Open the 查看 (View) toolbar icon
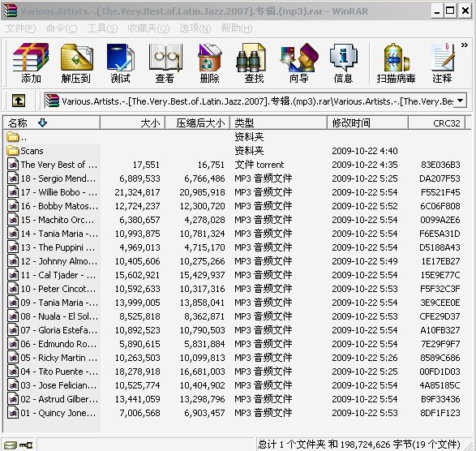The width and height of the screenshot is (476, 451). click(165, 63)
